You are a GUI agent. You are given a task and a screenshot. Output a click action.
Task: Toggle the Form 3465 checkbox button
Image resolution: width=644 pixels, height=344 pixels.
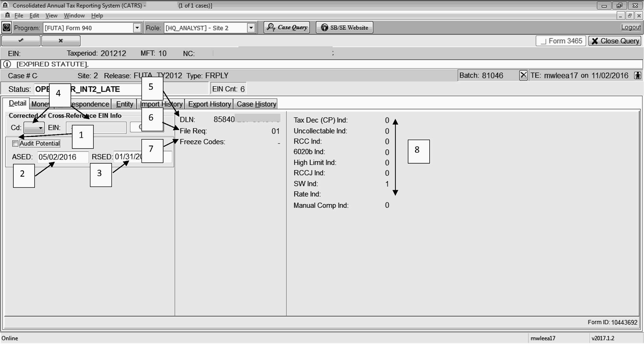coord(561,41)
